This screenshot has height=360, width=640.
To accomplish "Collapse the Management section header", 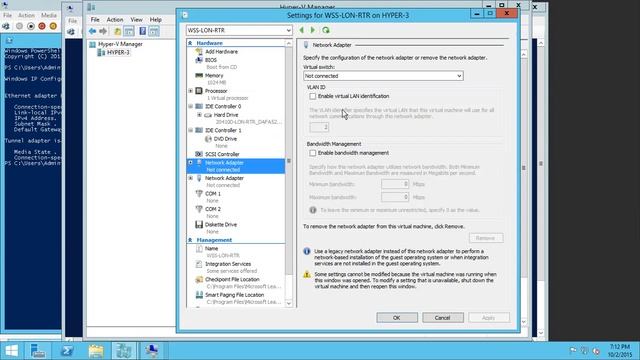I will (190, 240).
